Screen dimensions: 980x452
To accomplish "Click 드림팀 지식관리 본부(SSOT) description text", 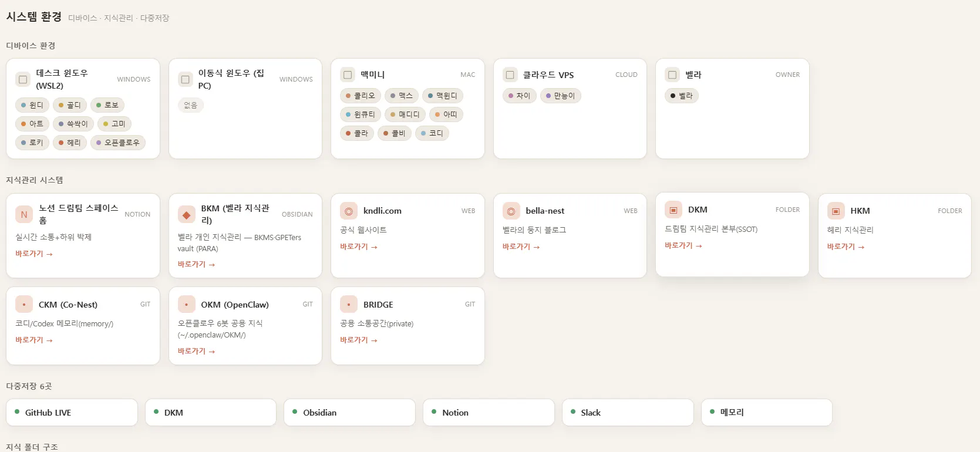I will 711,229.
